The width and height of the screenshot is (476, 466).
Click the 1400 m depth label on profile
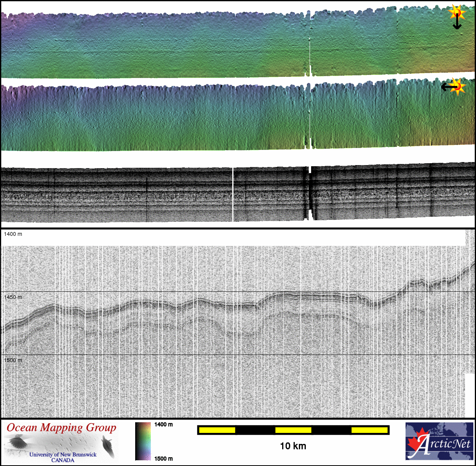tap(13, 234)
